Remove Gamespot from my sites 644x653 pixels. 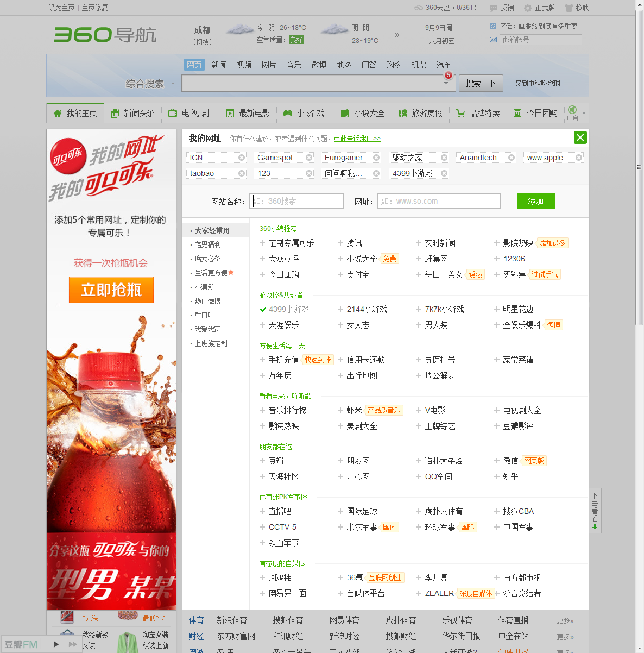309,158
